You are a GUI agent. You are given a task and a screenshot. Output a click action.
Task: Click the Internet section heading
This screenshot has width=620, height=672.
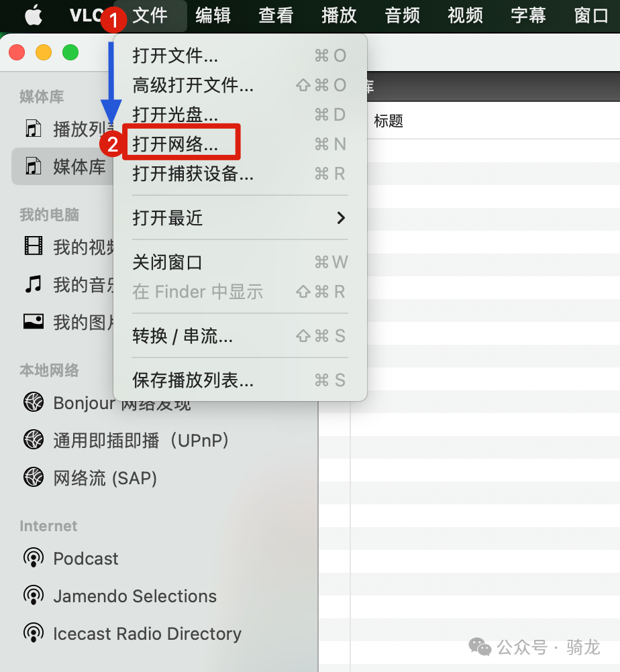coord(48,526)
